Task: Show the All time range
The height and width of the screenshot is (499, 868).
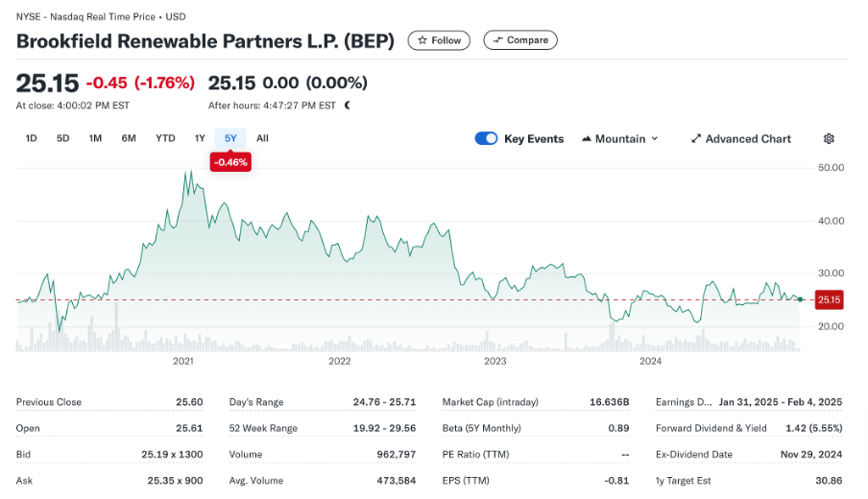Action: tap(262, 138)
